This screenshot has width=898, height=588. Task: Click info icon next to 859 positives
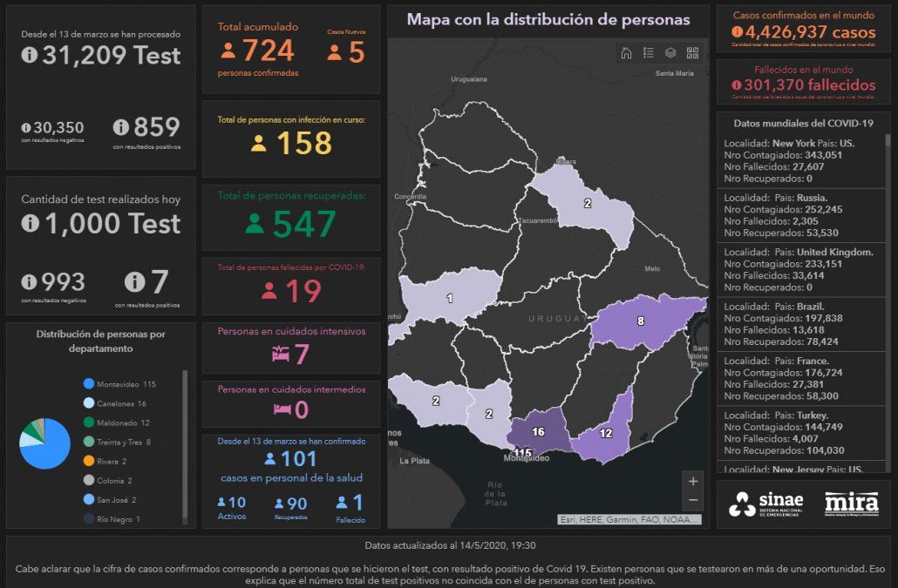click(121, 128)
